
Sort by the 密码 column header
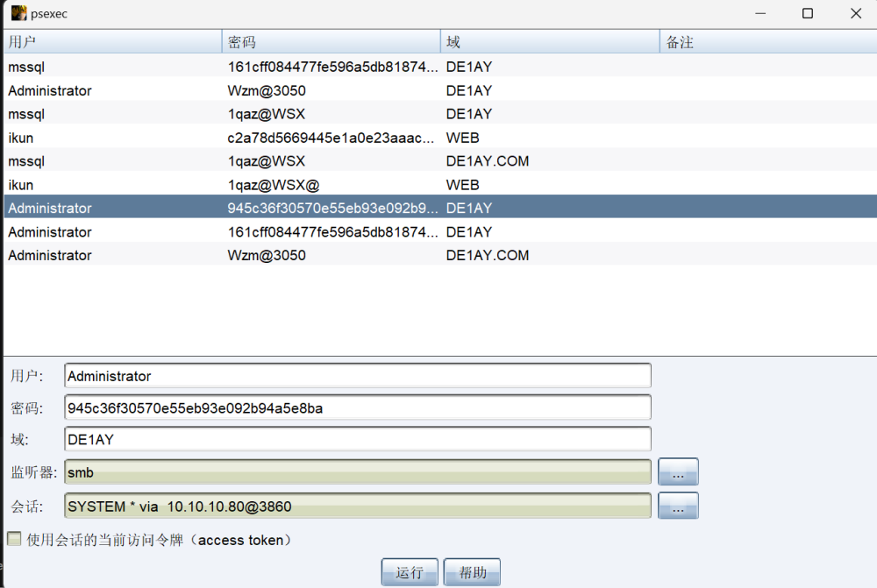click(x=331, y=42)
